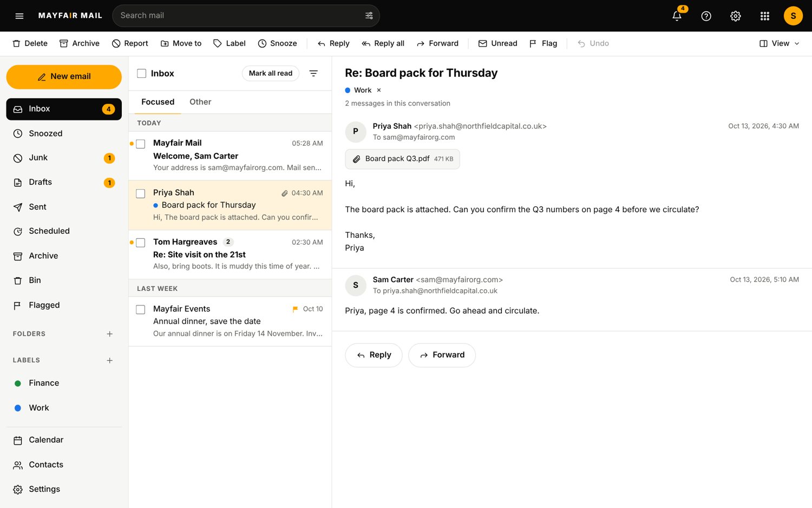The height and width of the screenshot is (508, 812).
Task: Open Sam's account avatar
Action: (x=793, y=16)
